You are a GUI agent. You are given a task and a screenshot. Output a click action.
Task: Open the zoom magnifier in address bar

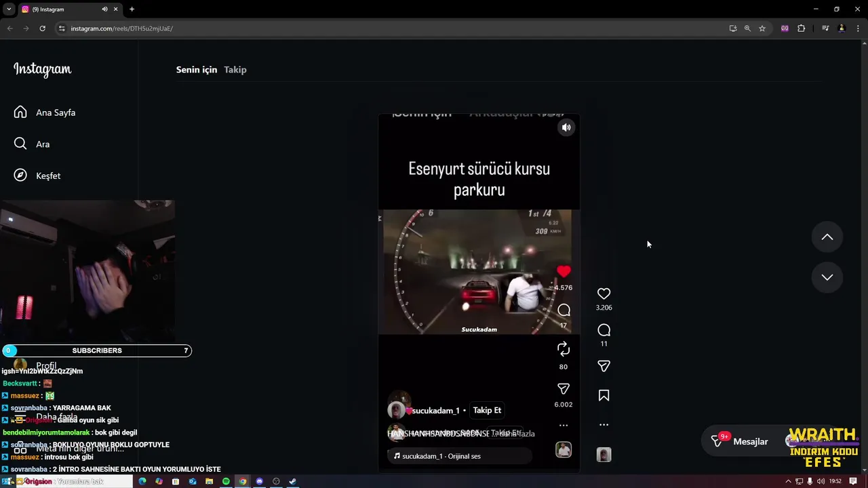(x=747, y=28)
